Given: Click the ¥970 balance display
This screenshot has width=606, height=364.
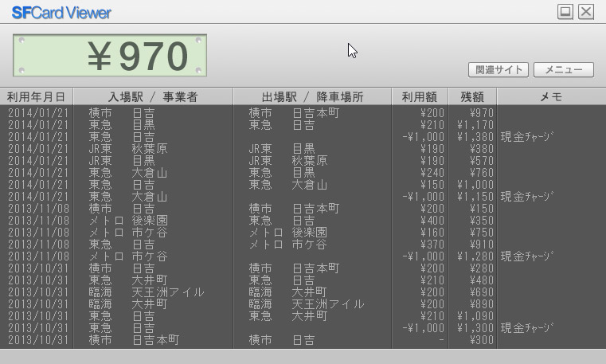Looking at the screenshot, I should click(110, 56).
